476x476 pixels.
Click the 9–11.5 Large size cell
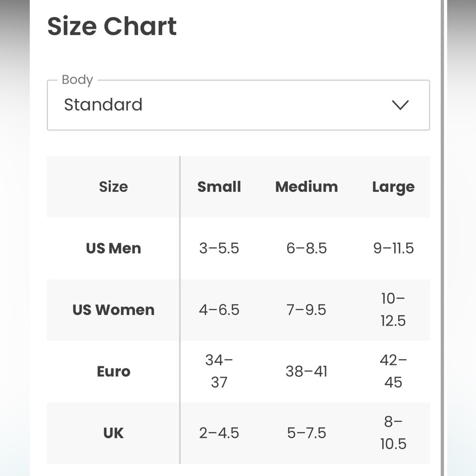point(394,248)
